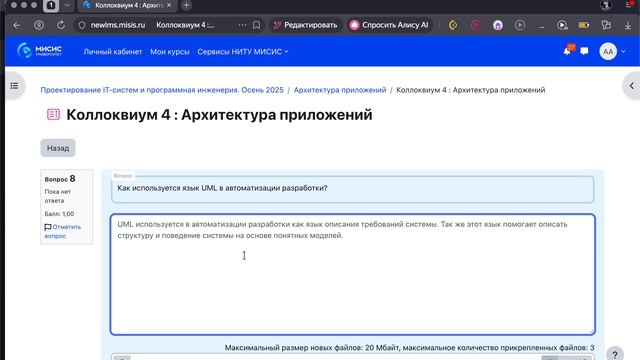
Task: Expand the right block drawer arrow
Action: (x=631, y=86)
